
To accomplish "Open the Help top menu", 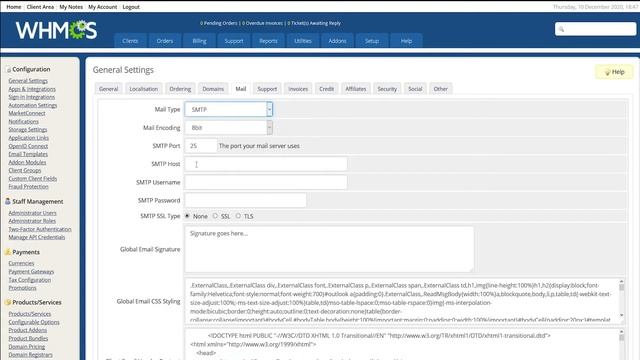I will 406,41.
